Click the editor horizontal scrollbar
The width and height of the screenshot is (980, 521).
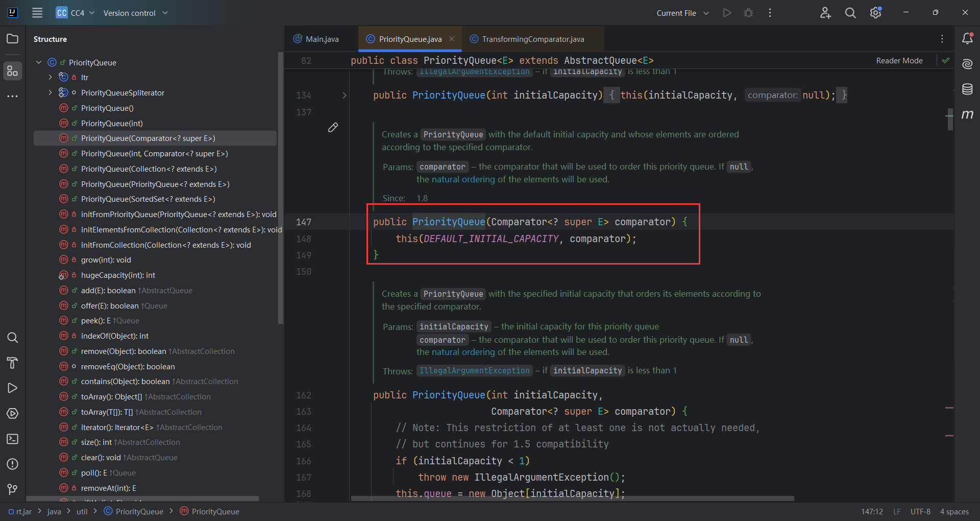(x=572, y=499)
